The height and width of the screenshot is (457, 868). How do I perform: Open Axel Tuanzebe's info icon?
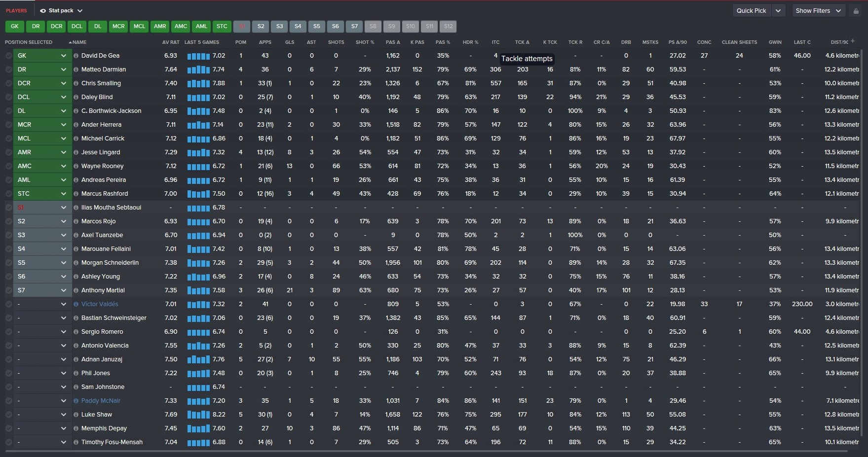(76, 235)
